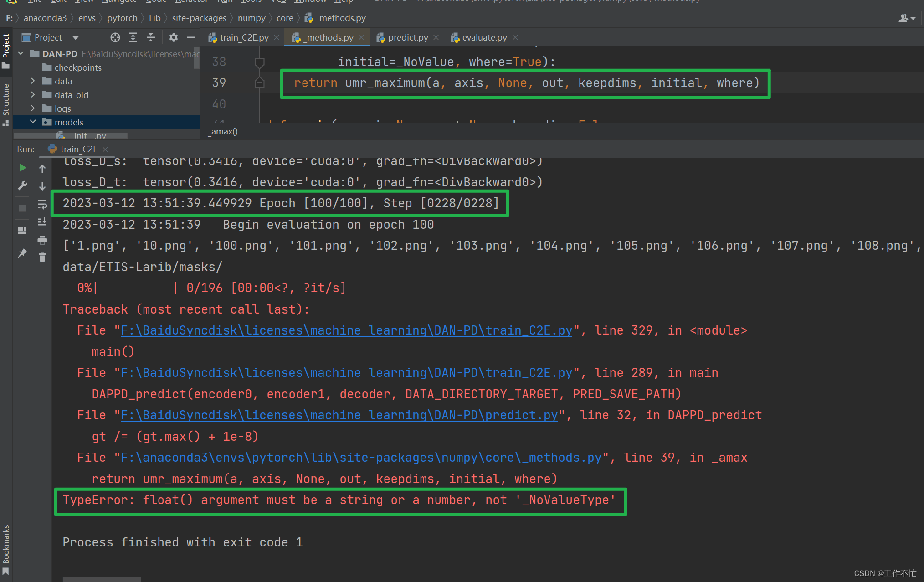This screenshot has height=582, width=924.
Task: Click the green Rerun button in Run panel
Action: click(x=22, y=168)
